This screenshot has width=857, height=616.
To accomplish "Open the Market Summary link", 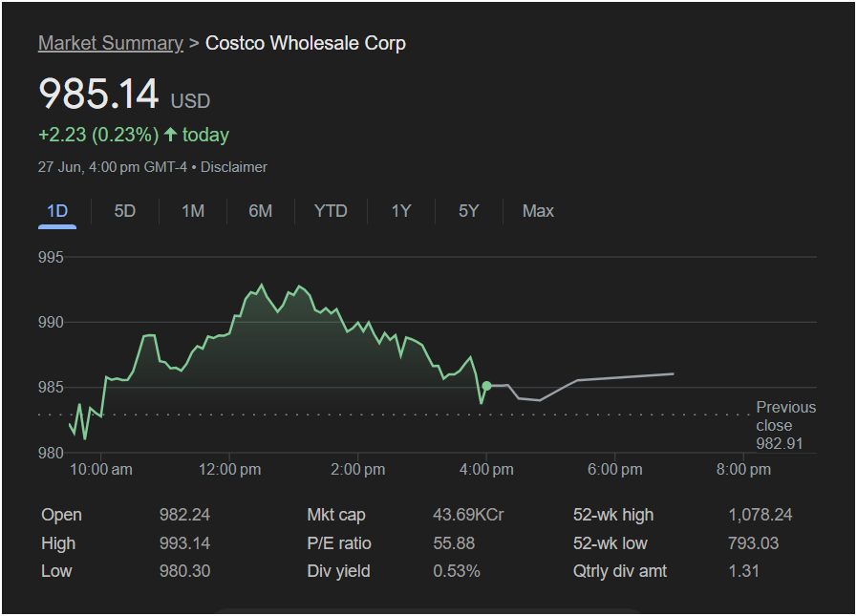I will click(x=111, y=43).
